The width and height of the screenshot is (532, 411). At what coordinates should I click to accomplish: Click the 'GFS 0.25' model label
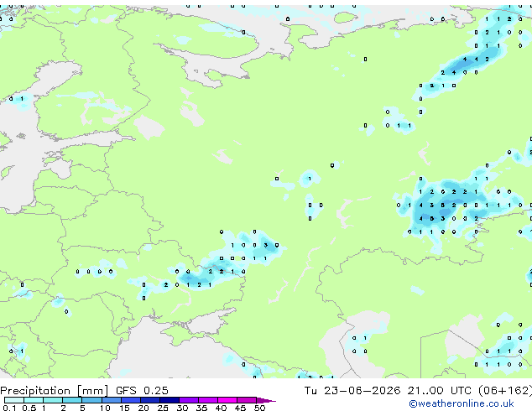(x=142, y=390)
